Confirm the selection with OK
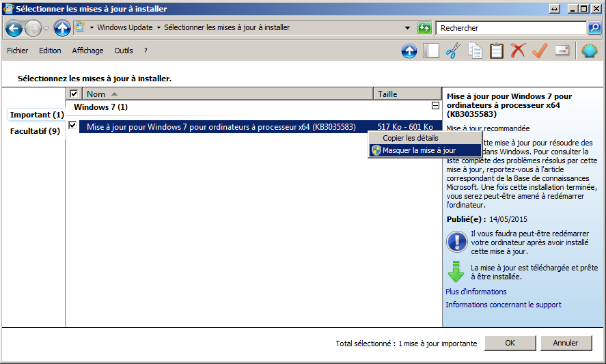This screenshot has width=606, height=364. pos(510,343)
